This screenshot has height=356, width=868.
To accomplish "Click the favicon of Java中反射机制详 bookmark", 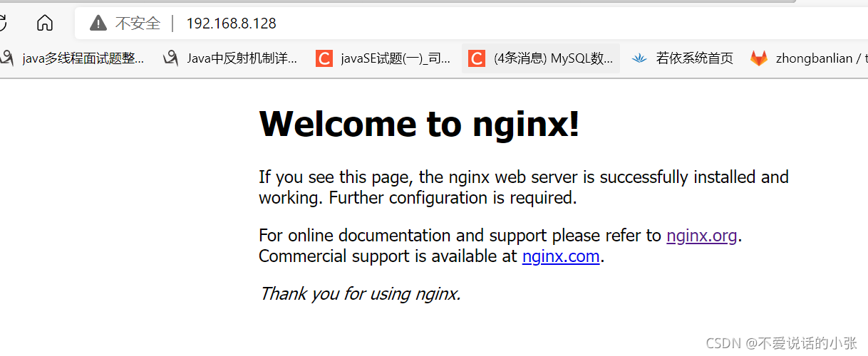I will 170,58.
